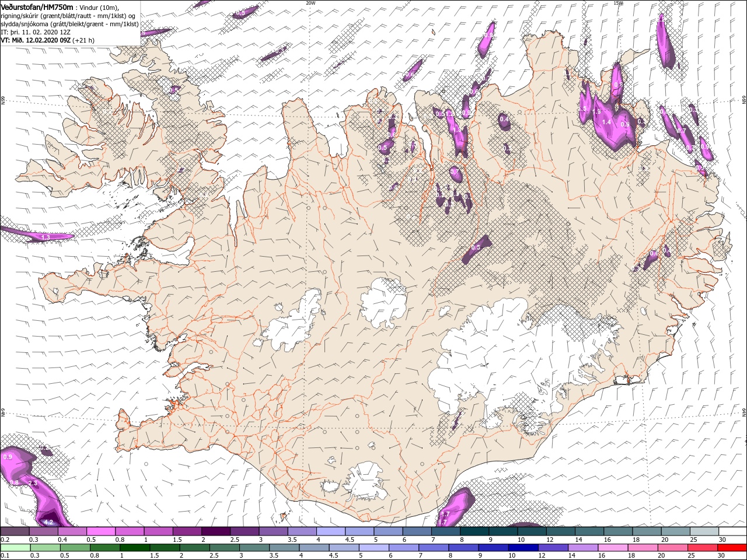Pick lower legend red swatch after 30
Viewport: 747px width, 560px height.
click(732, 548)
